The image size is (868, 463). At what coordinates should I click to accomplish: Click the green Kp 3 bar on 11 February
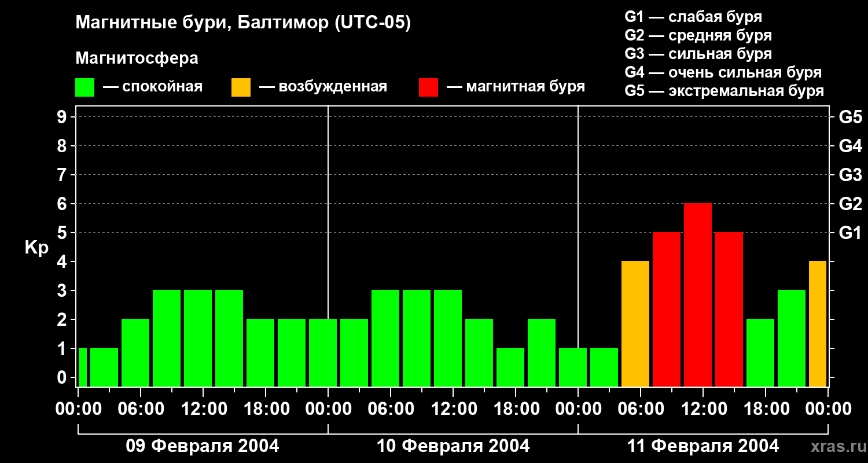[x=792, y=339]
